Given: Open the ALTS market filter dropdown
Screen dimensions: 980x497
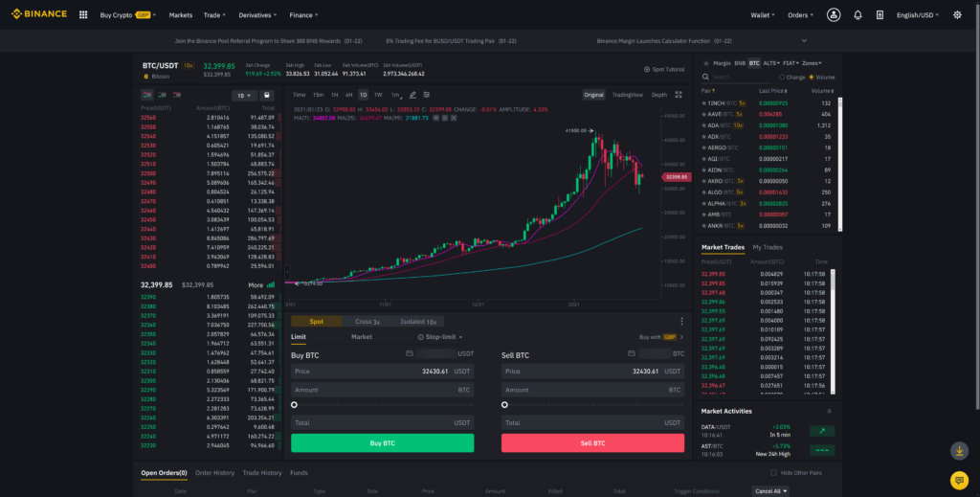Looking at the screenshot, I should pos(770,63).
